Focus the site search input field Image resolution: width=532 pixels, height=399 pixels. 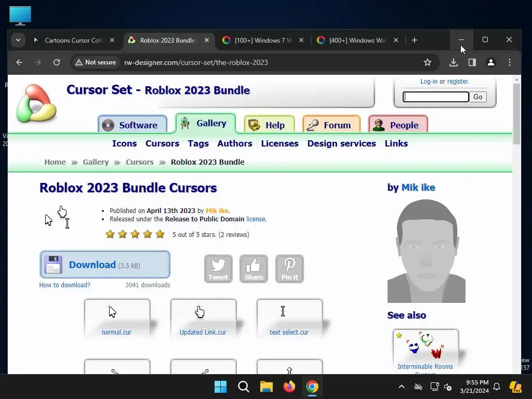click(x=436, y=97)
